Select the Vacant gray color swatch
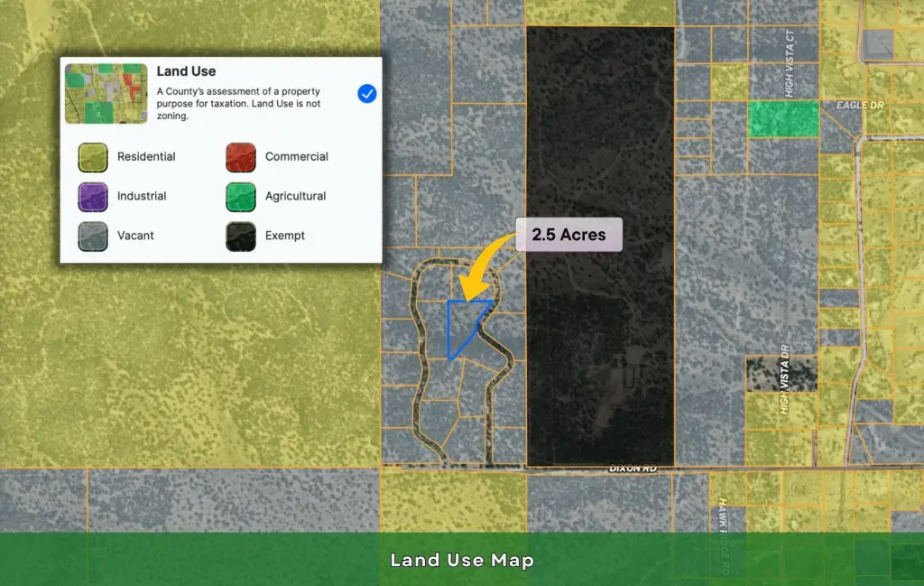Image resolution: width=924 pixels, height=586 pixels. 93,237
